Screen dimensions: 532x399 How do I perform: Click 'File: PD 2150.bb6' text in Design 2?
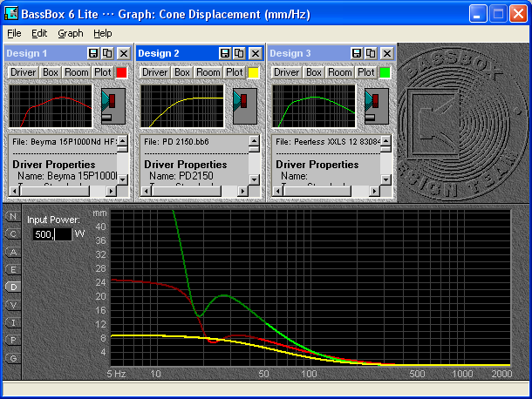coord(176,142)
